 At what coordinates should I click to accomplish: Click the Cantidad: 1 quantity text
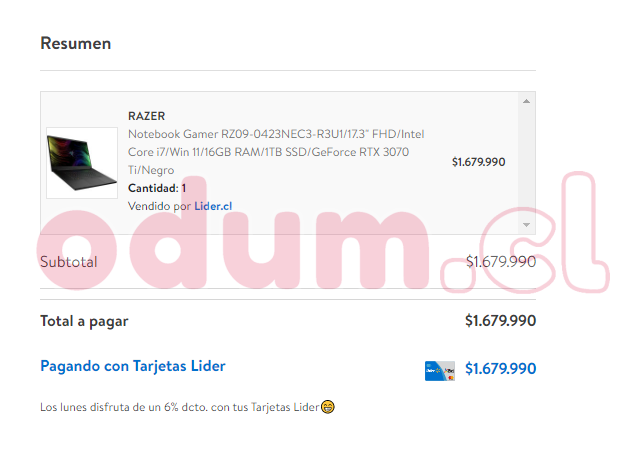(x=157, y=188)
